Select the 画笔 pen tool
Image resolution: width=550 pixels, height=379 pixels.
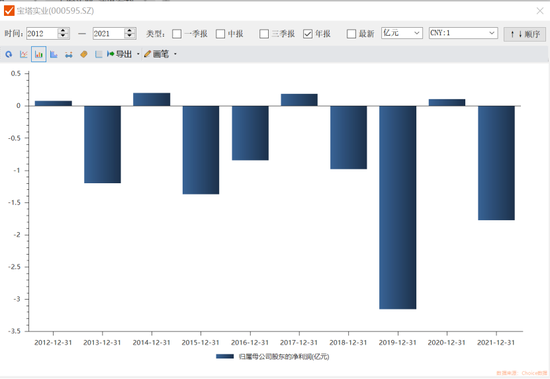tap(156, 54)
